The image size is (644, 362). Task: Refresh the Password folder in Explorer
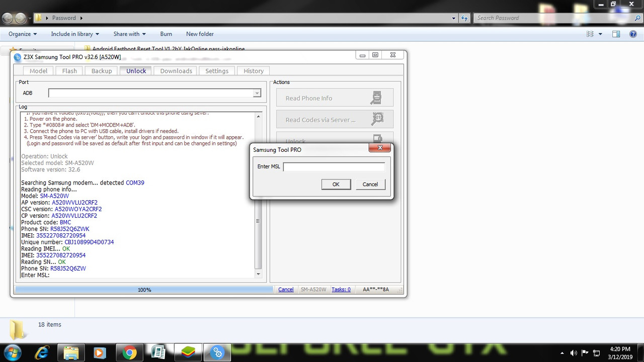(x=465, y=18)
